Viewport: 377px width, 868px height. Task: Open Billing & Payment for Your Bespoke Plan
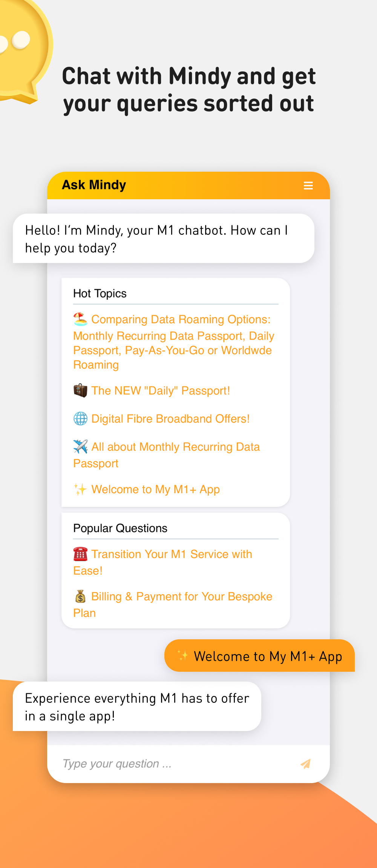[x=181, y=597]
